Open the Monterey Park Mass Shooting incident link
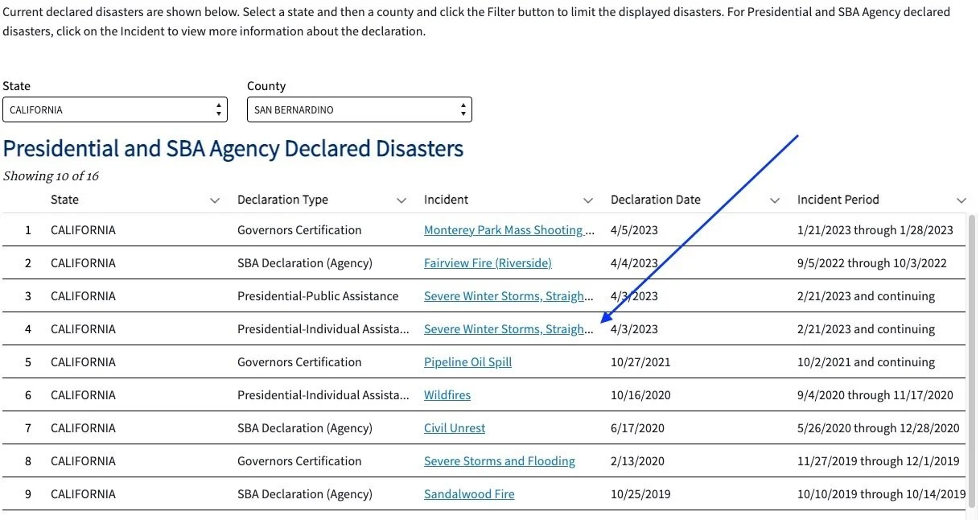980x520 pixels. point(509,230)
